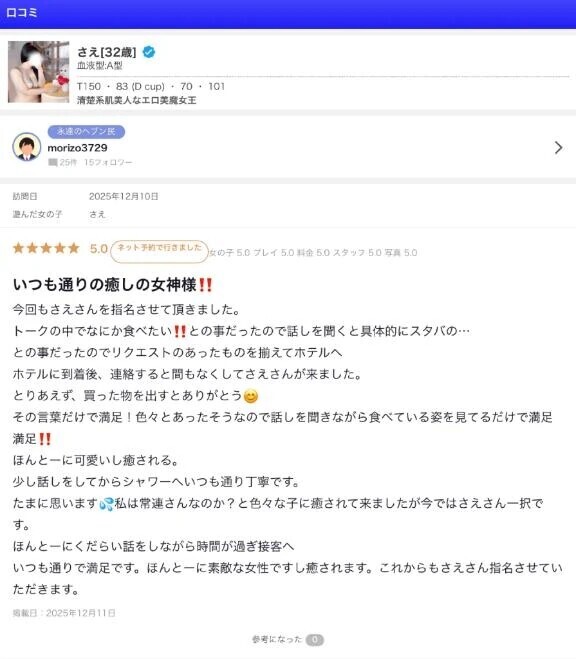Click the five gold star rating
This screenshot has width=576, height=659.
pyautogui.click(x=46, y=248)
